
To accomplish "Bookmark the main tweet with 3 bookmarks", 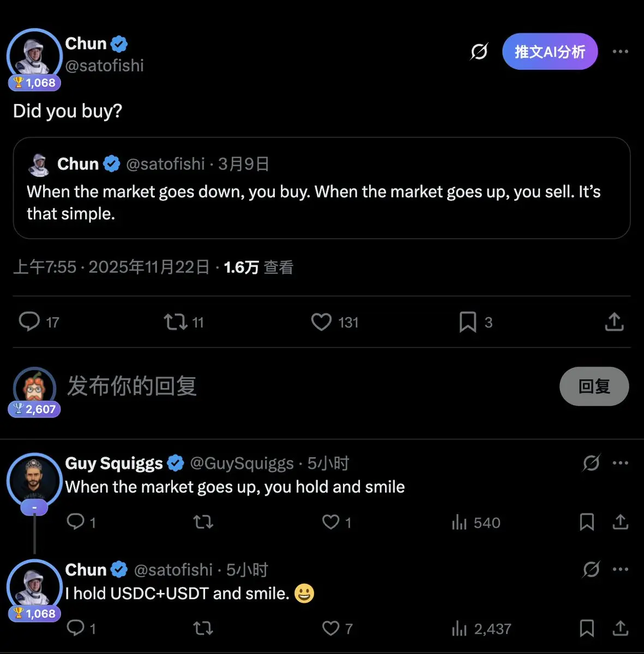I will 467,322.
